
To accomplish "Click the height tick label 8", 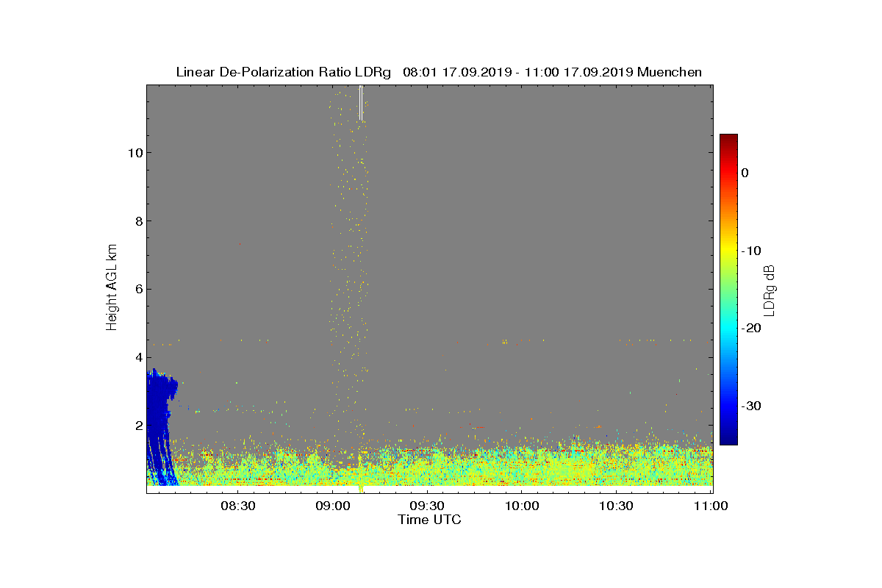I will 138,220.
